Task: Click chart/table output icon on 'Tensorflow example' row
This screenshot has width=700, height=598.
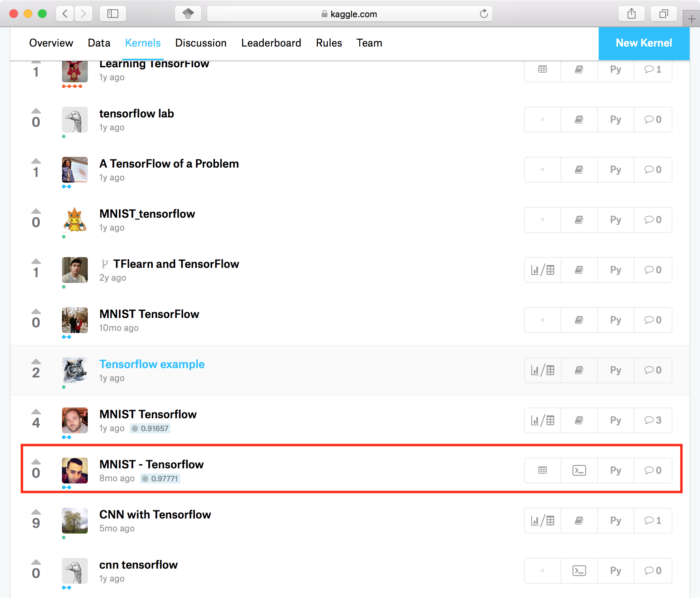Action: click(542, 370)
